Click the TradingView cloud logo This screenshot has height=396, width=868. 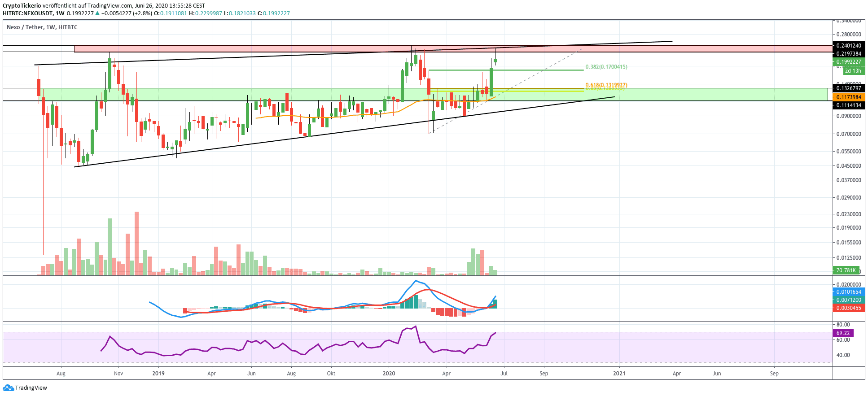pos(8,388)
